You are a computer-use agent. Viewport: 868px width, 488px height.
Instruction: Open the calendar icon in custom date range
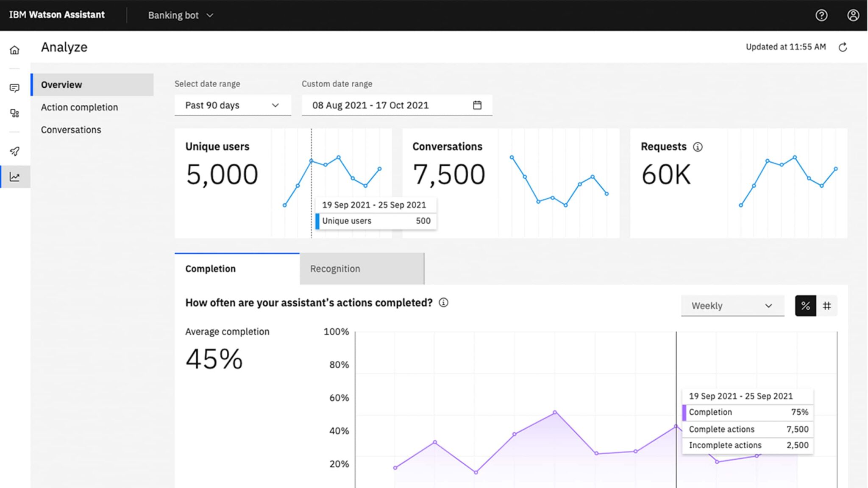[x=478, y=105]
